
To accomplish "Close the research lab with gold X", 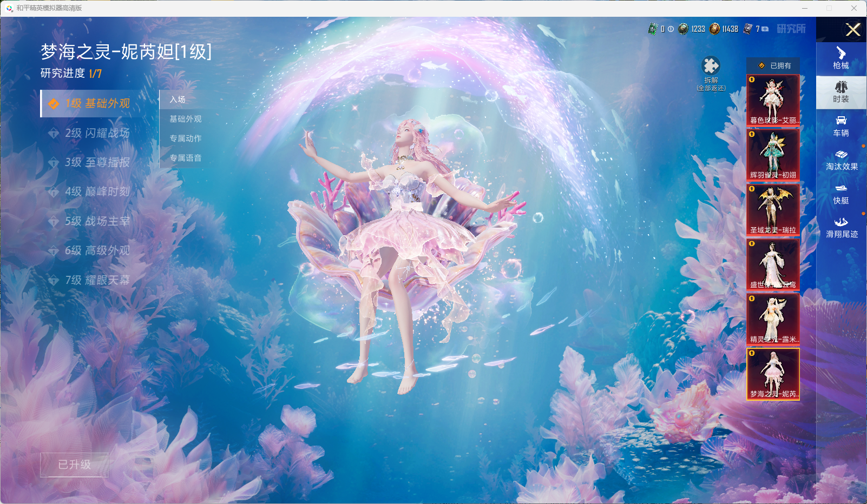I will point(853,30).
